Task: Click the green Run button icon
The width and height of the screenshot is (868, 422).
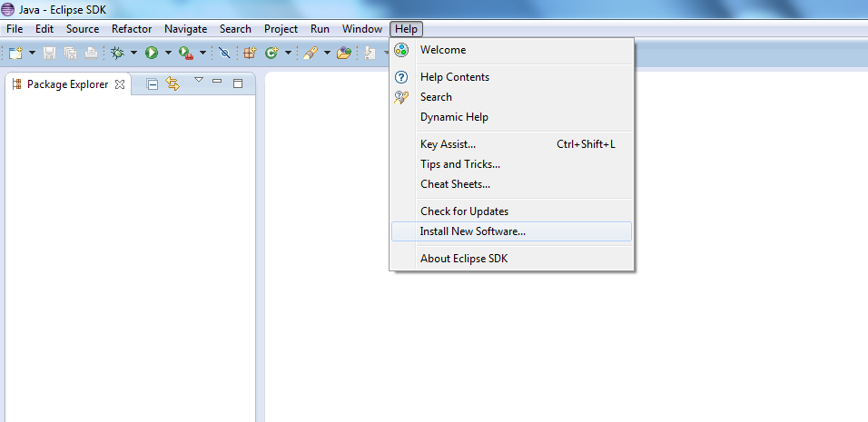Action: click(x=152, y=54)
